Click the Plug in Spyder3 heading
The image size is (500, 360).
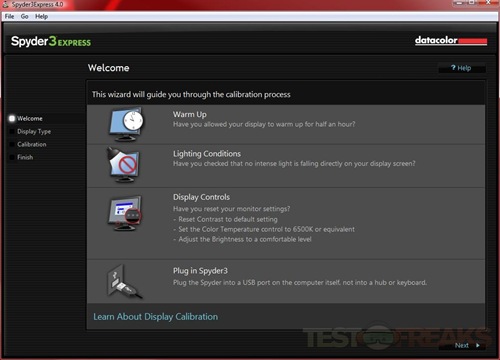pos(200,271)
